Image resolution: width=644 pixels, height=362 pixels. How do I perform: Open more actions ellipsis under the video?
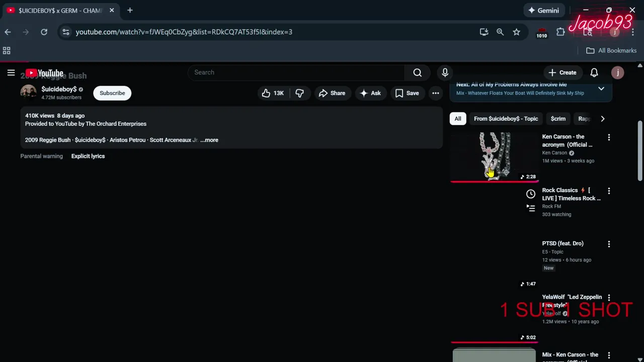[436, 93]
